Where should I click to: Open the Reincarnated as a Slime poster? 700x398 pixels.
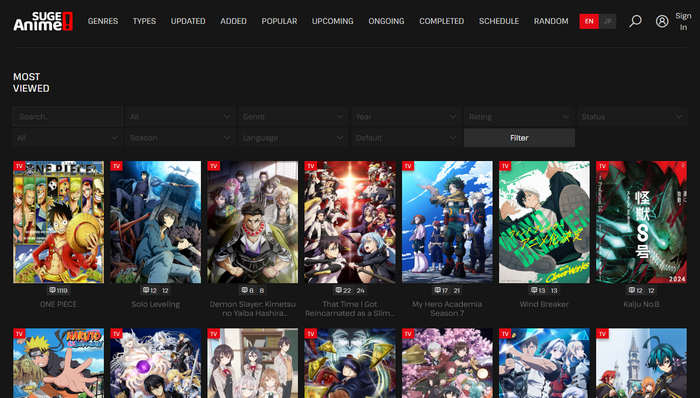tap(350, 222)
